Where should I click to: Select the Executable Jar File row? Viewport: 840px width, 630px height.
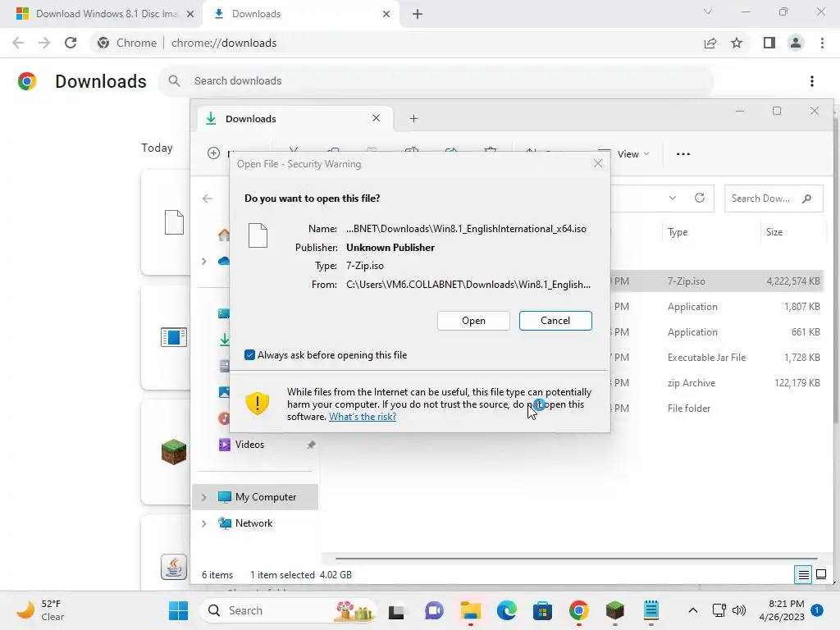point(716,358)
